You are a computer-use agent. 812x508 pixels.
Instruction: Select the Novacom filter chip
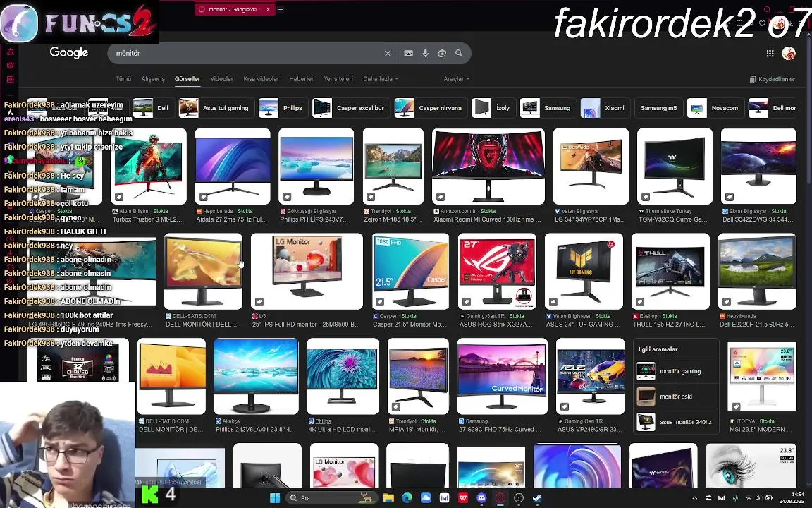coord(715,108)
